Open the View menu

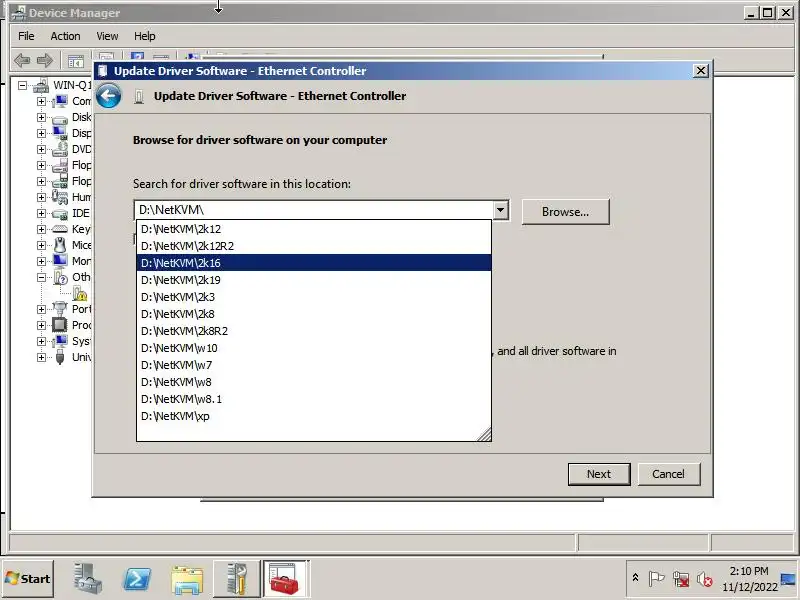[x=107, y=36]
